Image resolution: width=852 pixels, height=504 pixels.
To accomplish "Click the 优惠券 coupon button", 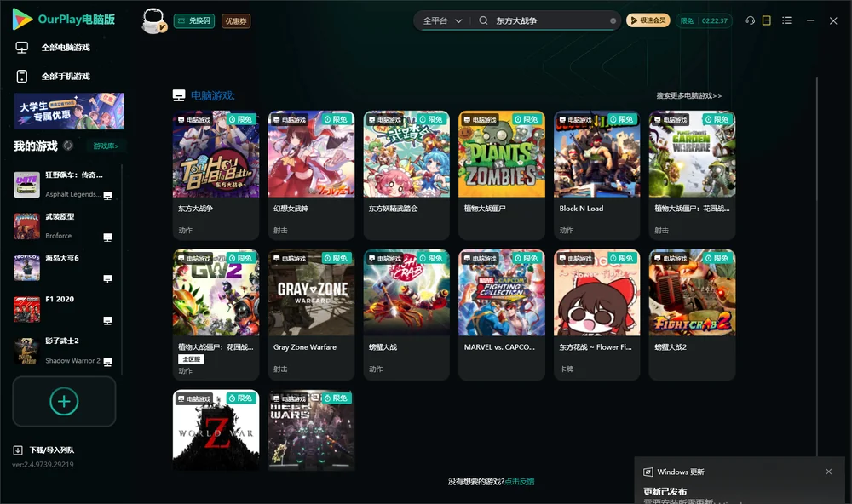I will pyautogui.click(x=236, y=20).
